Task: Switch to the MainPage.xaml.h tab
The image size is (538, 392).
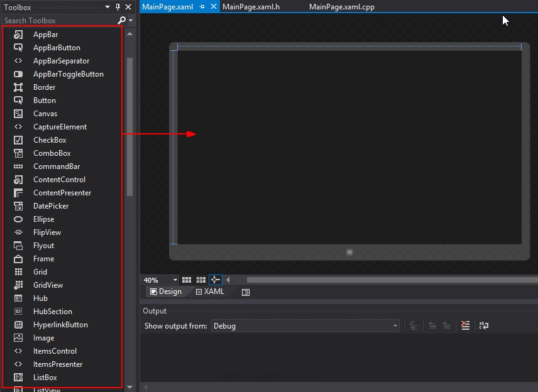Action: 251,7
